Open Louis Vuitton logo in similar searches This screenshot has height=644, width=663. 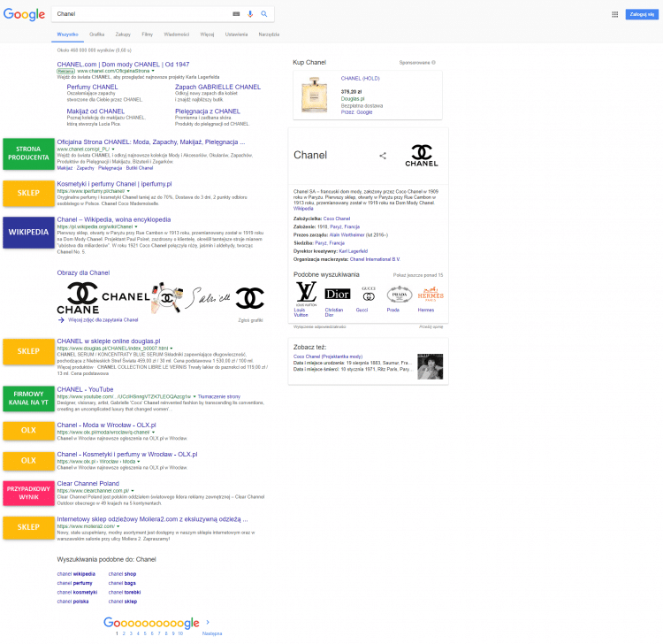pyautogui.click(x=306, y=293)
